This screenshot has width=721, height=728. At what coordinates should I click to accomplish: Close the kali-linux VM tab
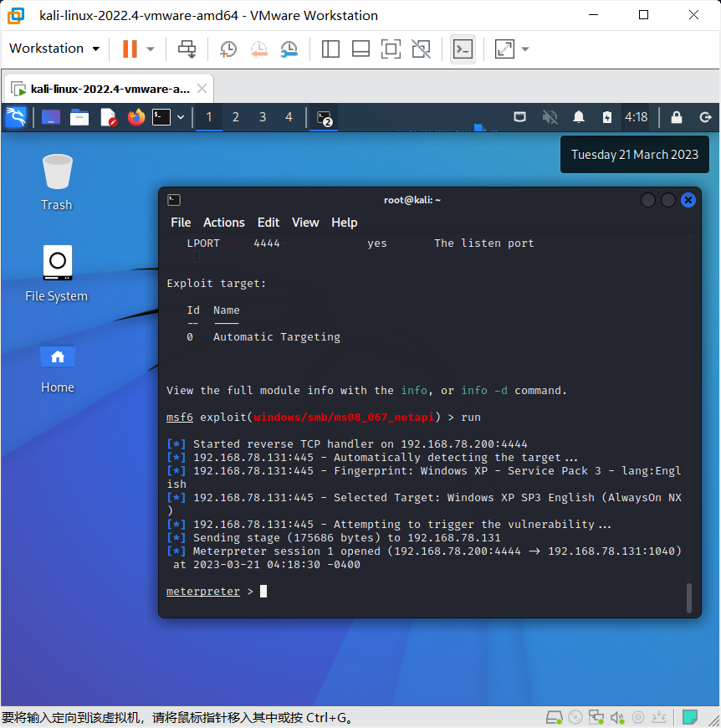click(202, 88)
